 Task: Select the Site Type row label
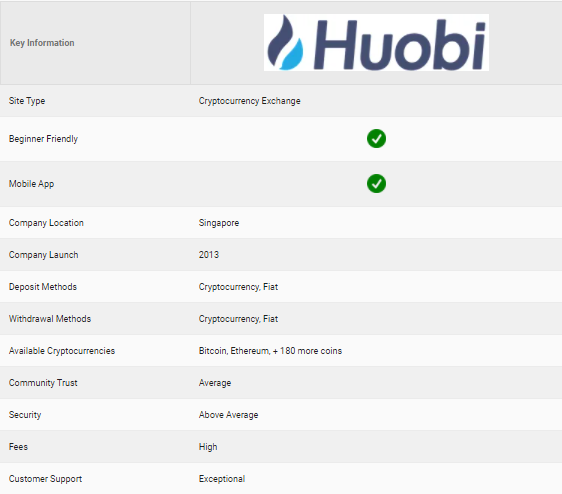(x=27, y=101)
